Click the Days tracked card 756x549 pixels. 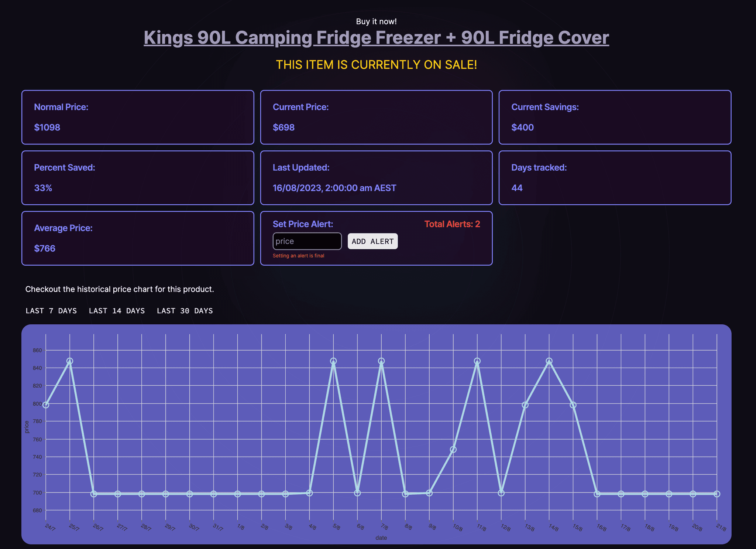[615, 178]
